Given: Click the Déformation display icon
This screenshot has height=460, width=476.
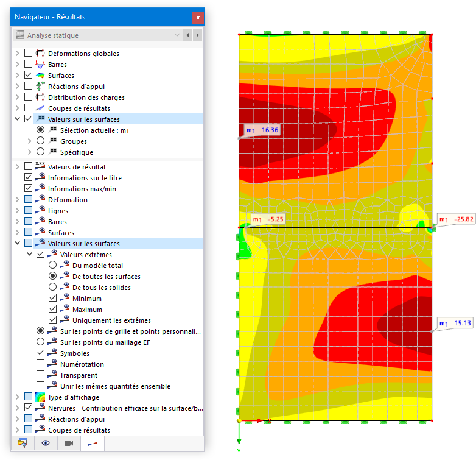Looking at the screenshot, I should (40, 199).
